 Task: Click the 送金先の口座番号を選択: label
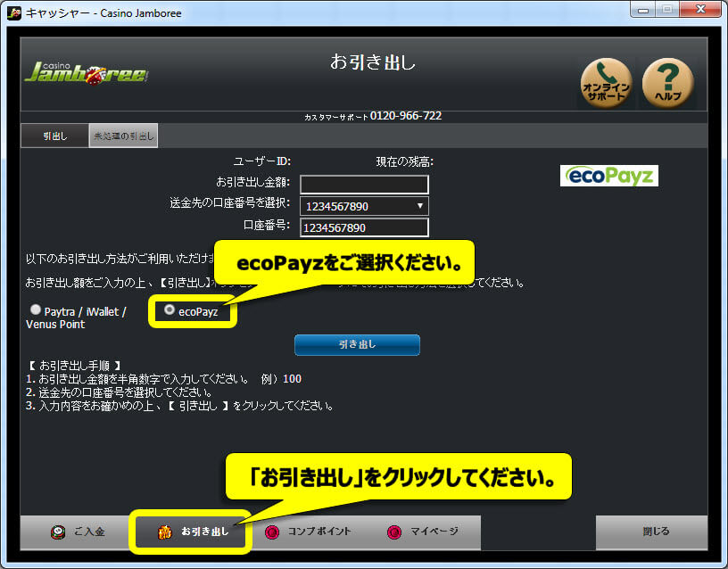point(230,202)
